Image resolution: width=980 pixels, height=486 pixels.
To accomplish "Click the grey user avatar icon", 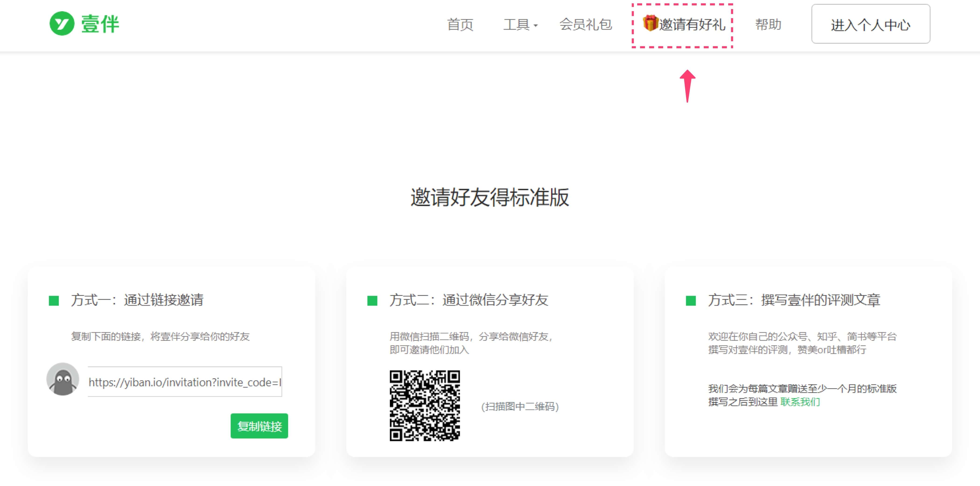I will coord(63,379).
